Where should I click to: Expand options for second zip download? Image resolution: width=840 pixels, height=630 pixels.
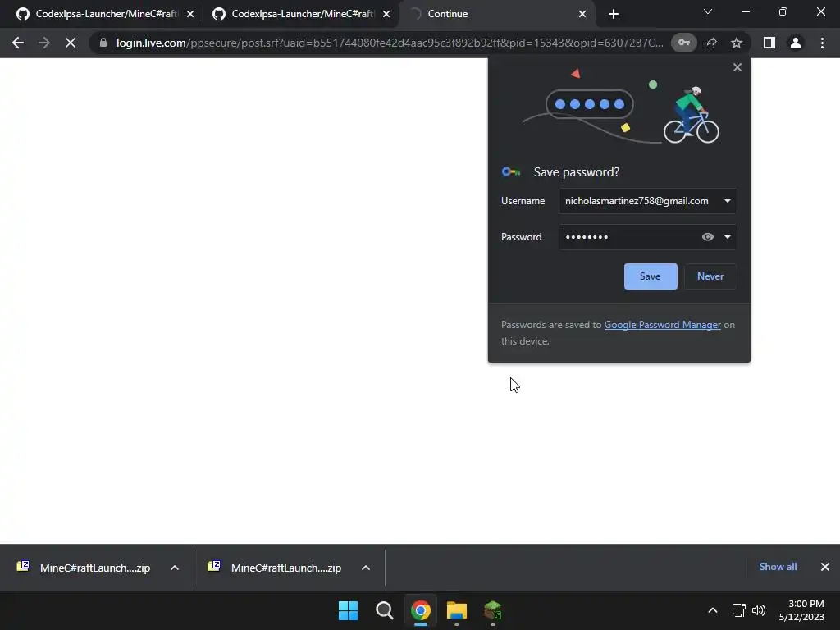coord(365,568)
